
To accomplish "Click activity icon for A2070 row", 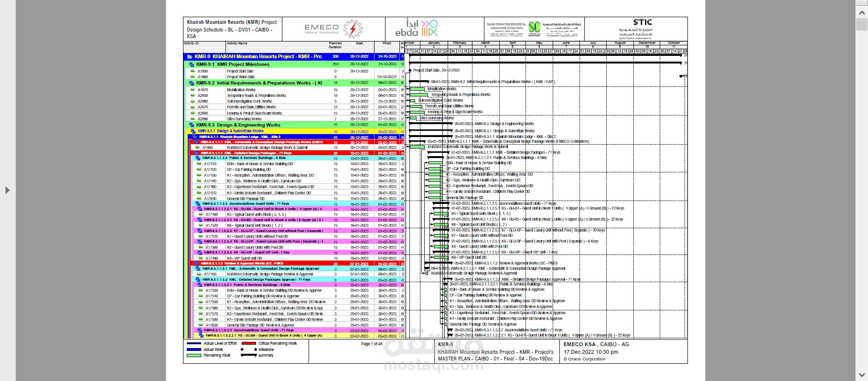I will (x=193, y=107).
